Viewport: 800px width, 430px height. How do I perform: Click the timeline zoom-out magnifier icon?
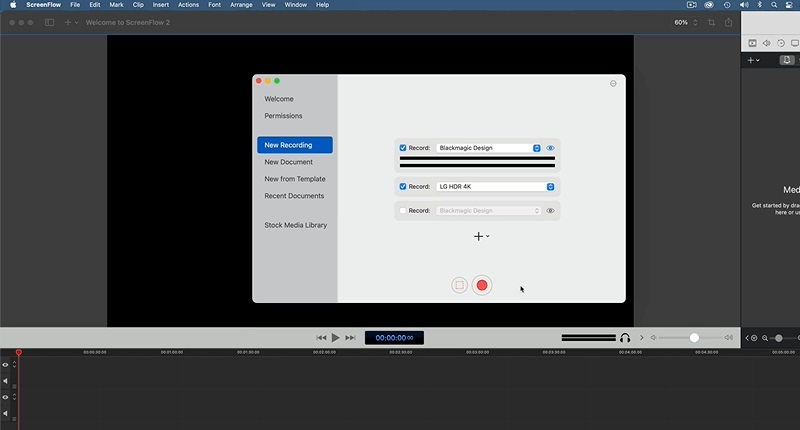[x=765, y=338]
